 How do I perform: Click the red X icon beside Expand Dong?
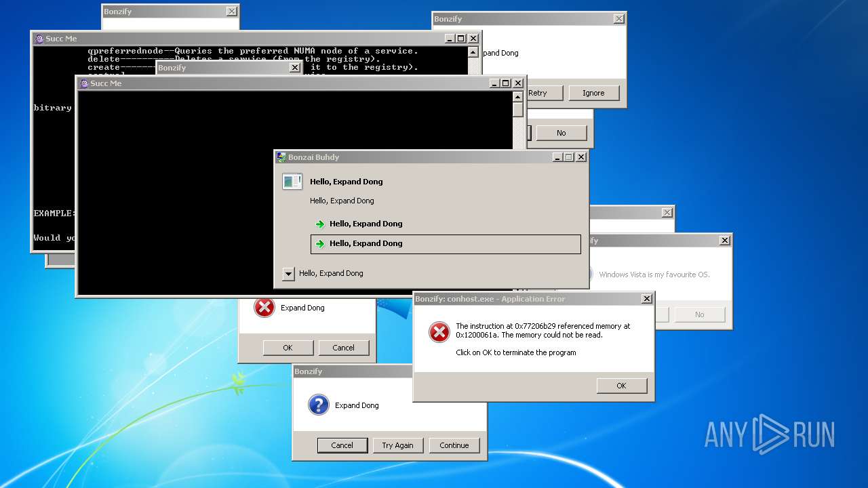[264, 307]
